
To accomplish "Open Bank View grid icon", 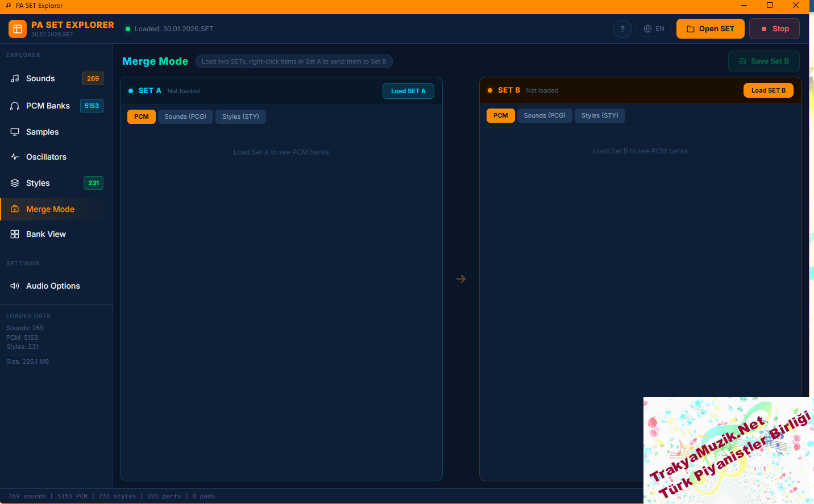I will (15, 234).
